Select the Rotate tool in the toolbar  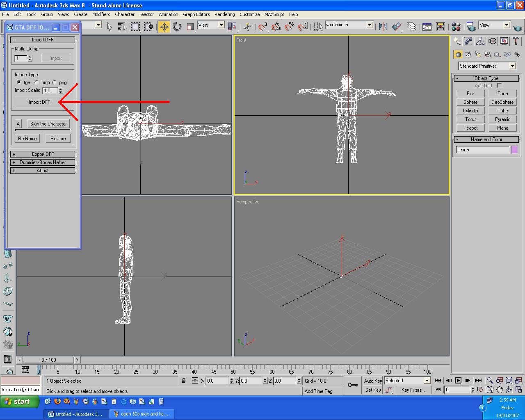[177, 27]
